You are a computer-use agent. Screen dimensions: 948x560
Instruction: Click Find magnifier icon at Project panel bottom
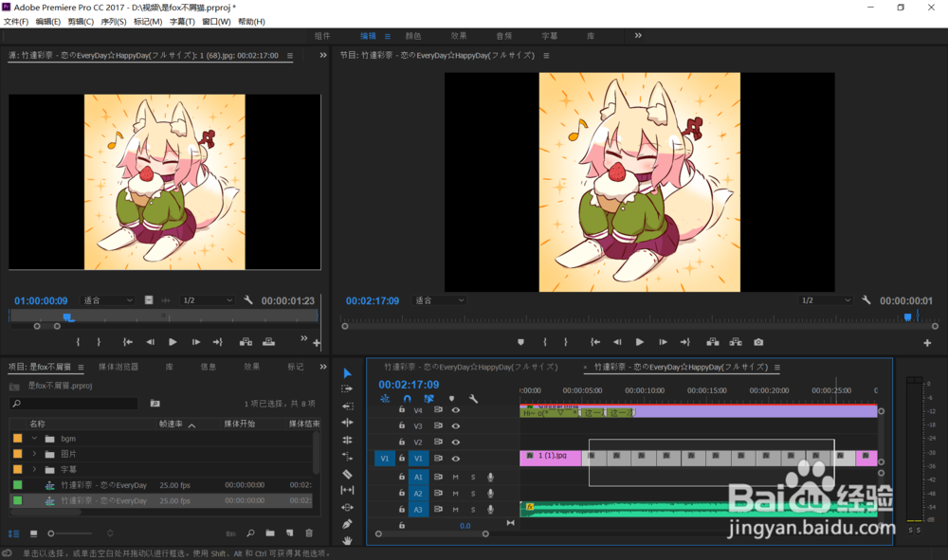(x=250, y=533)
